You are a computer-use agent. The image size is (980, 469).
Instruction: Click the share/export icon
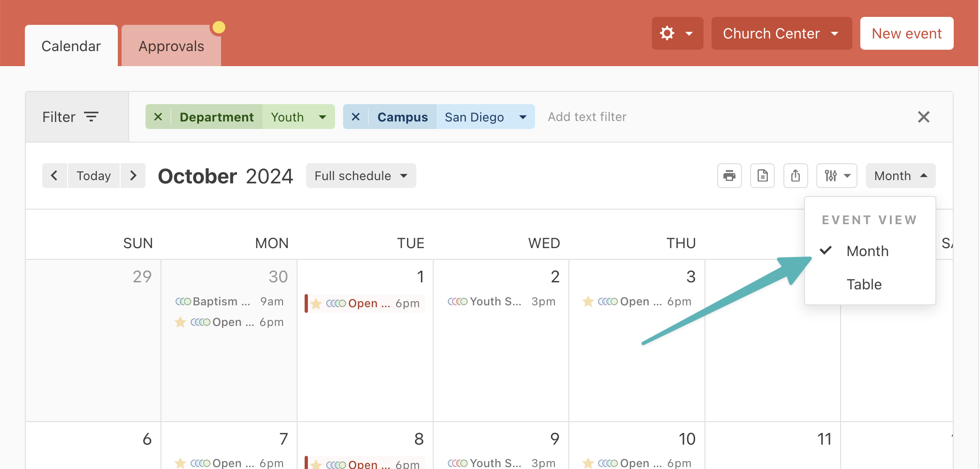[x=796, y=176]
